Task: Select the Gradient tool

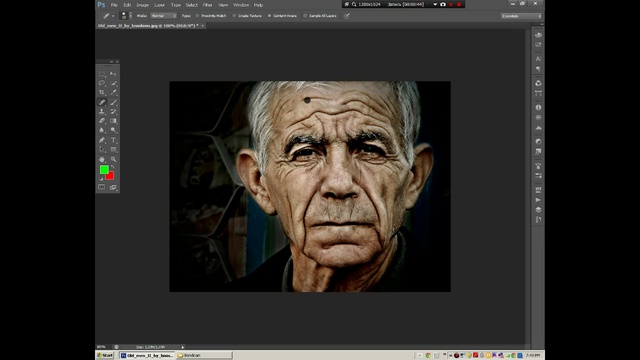Action: [113, 121]
